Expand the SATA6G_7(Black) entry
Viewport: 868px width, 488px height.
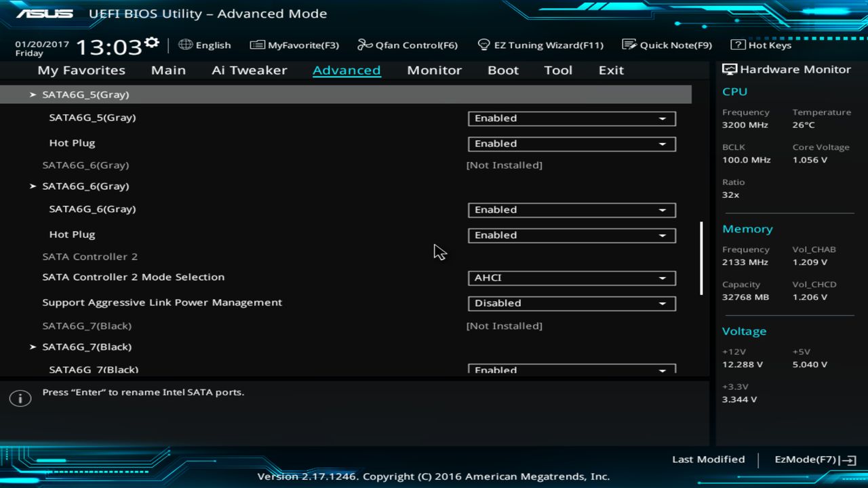click(86, 346)
